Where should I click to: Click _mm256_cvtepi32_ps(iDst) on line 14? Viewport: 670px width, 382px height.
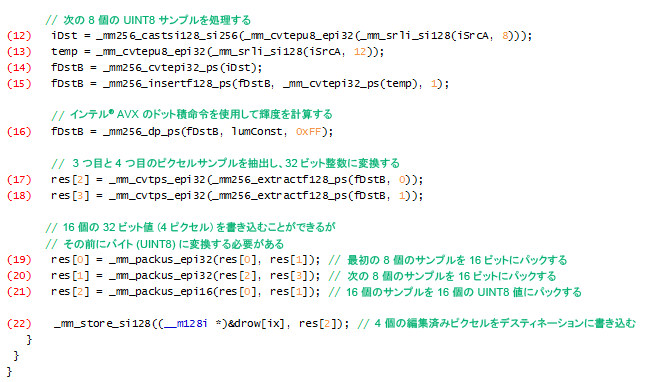(x=182, y=68)
